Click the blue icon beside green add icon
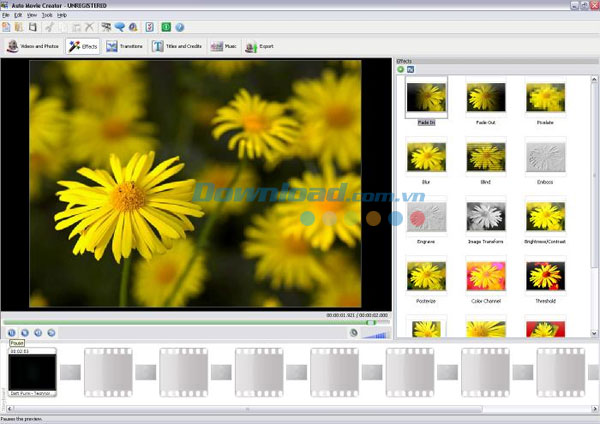This screenshot has height=424, width=600. pyautogui.click(x=411, y=69)
